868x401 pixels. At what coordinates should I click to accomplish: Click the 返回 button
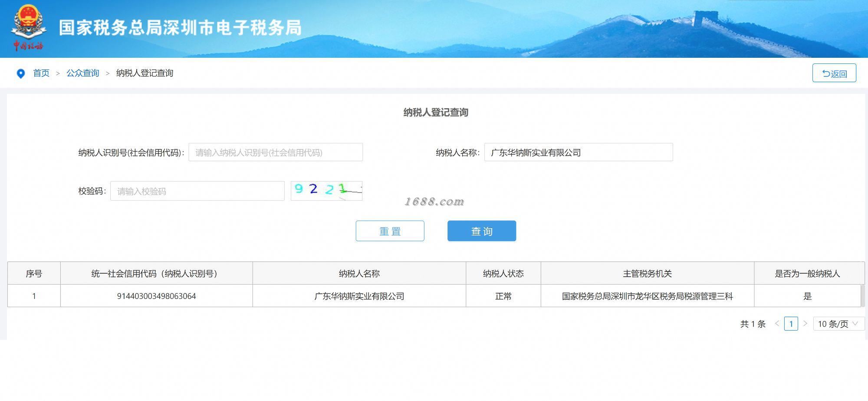834,73
